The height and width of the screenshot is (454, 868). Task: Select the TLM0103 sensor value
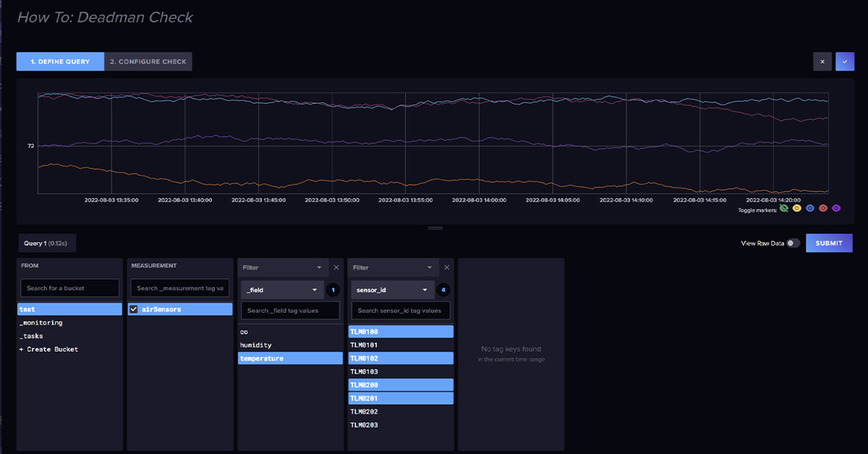pos(401,371)
